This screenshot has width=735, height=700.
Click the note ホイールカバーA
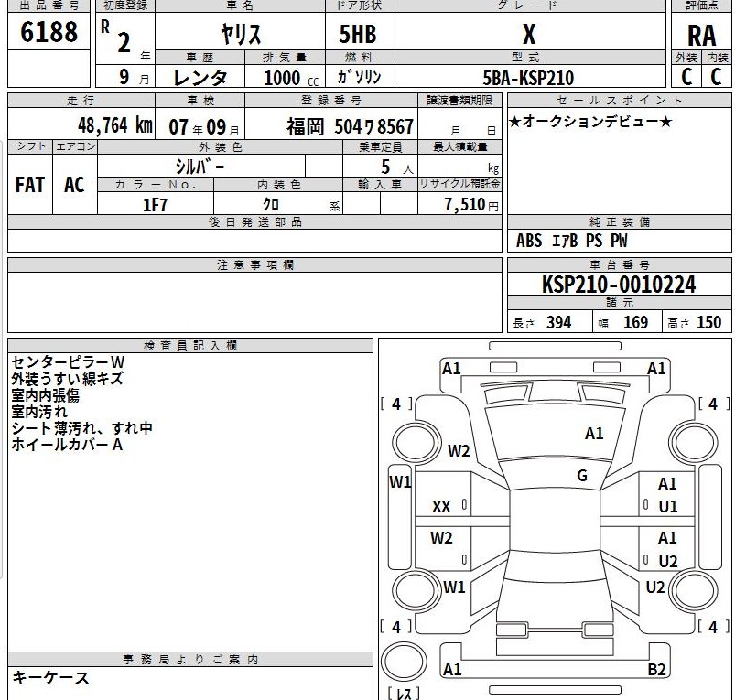67,444
